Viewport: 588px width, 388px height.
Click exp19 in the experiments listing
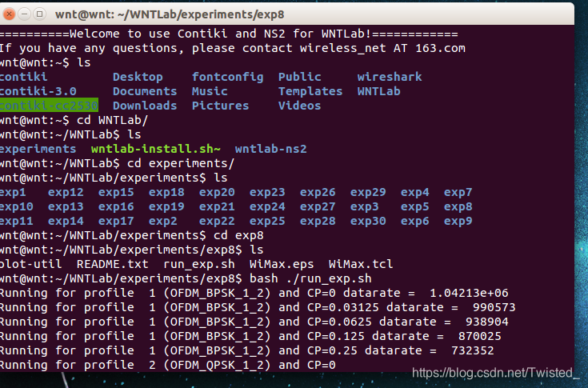[x=166, y=207]
